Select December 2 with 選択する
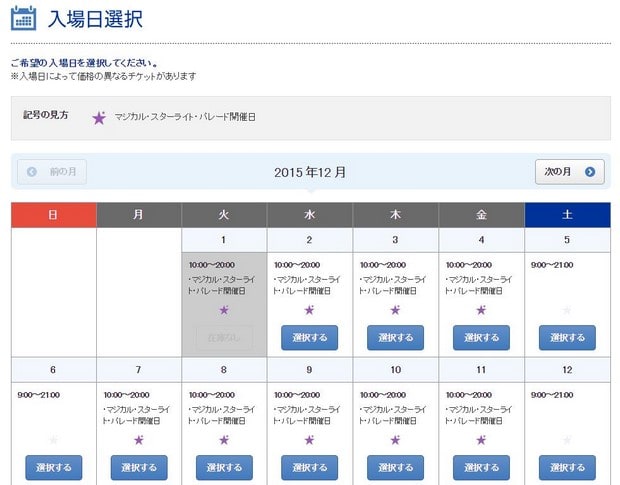The image size is (620, 485). point(310,338)
